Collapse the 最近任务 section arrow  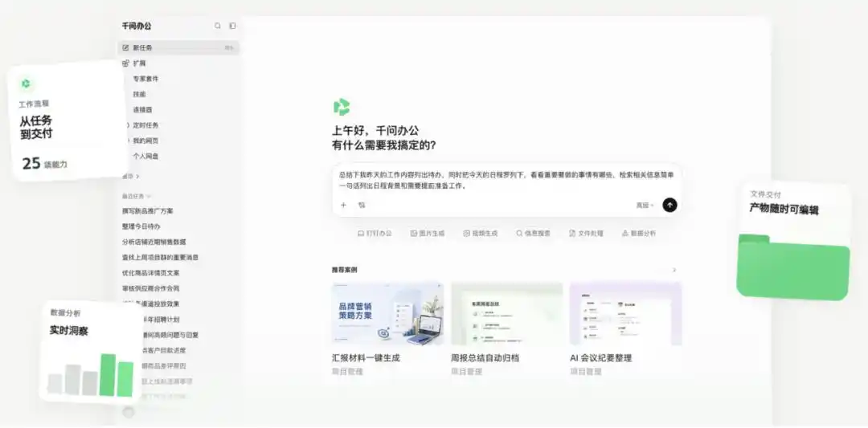tap(149, 196)
